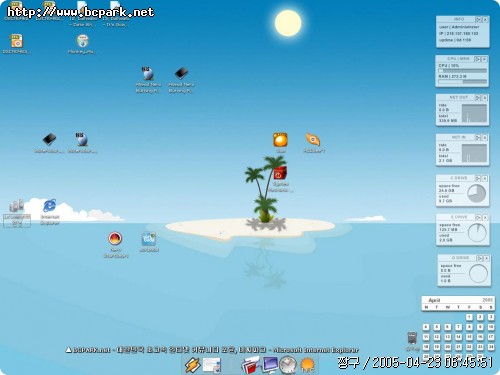
Task: Select day 7 on the April calendar
Action: tap(458, 327)
